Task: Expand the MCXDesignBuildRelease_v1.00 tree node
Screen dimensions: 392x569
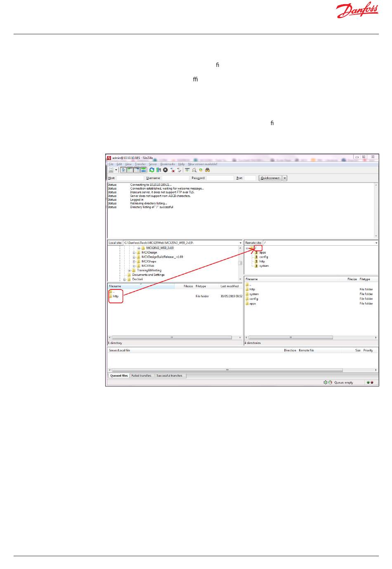Action: (x=134, y=257)
